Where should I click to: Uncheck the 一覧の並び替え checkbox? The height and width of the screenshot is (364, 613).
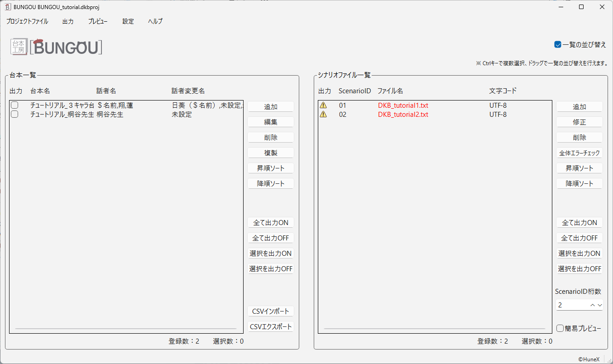click(x=558, y=44)
